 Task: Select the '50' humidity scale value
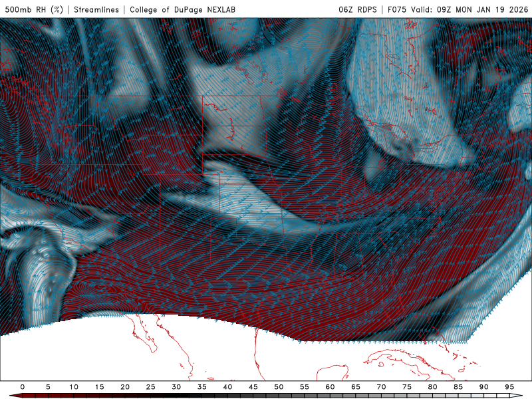(x=279, y=387)
